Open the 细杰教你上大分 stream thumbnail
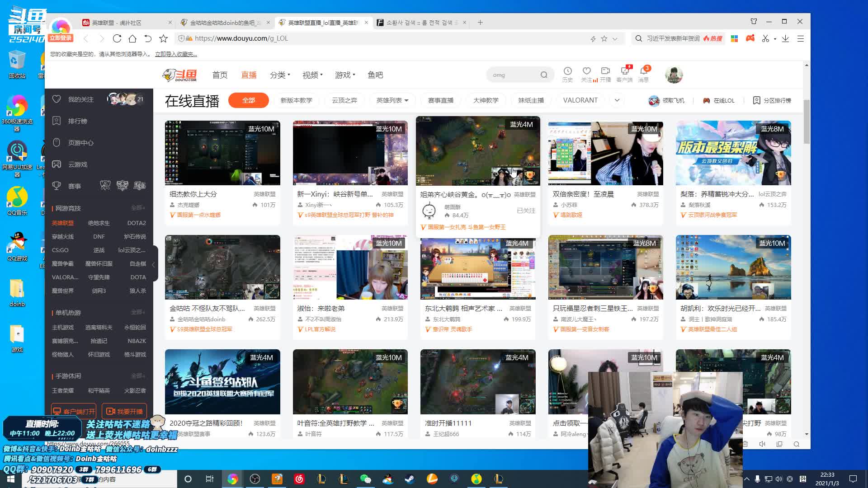 (x=222, y=153)
